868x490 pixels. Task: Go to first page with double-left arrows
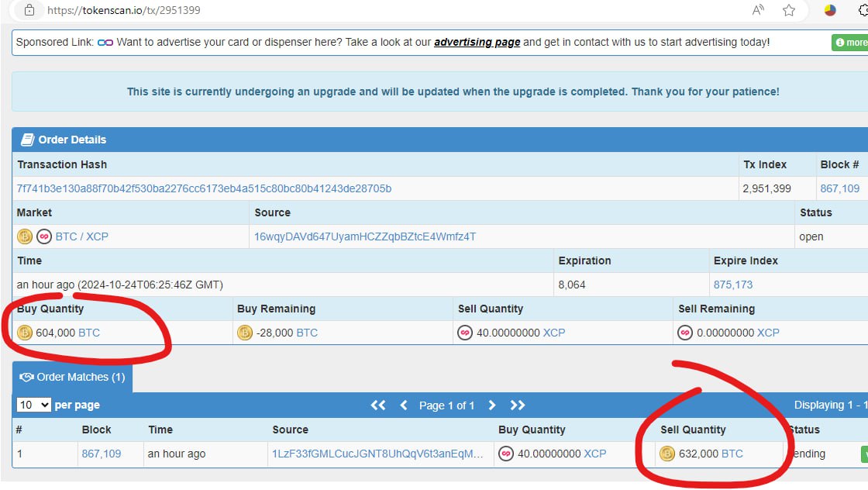point(378,405)
